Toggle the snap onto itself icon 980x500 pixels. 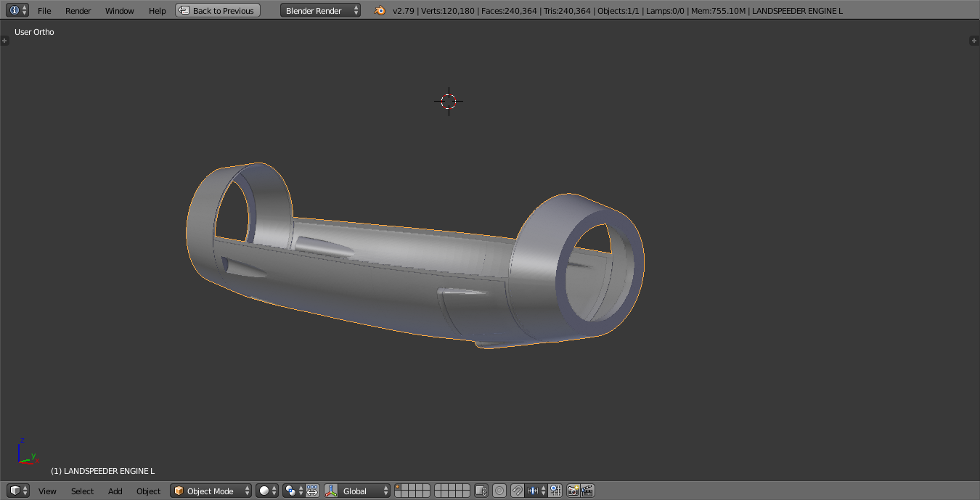pos(555,491)
